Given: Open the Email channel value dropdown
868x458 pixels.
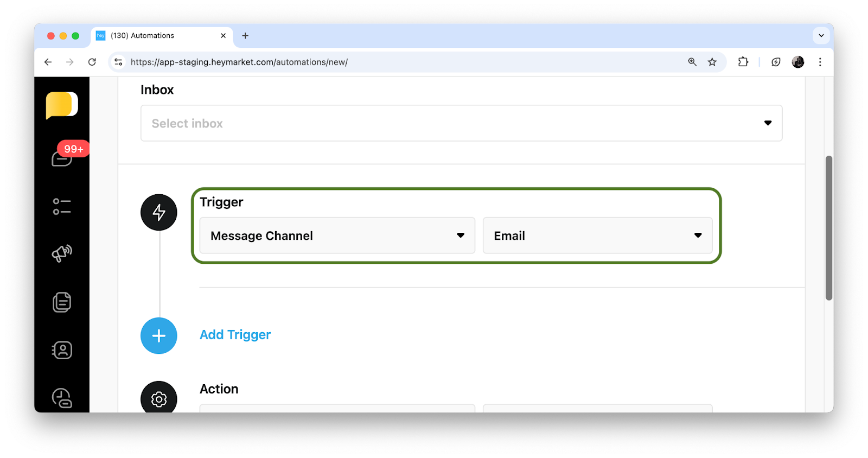Looking at the screenshot, I should tap(597, 236).
